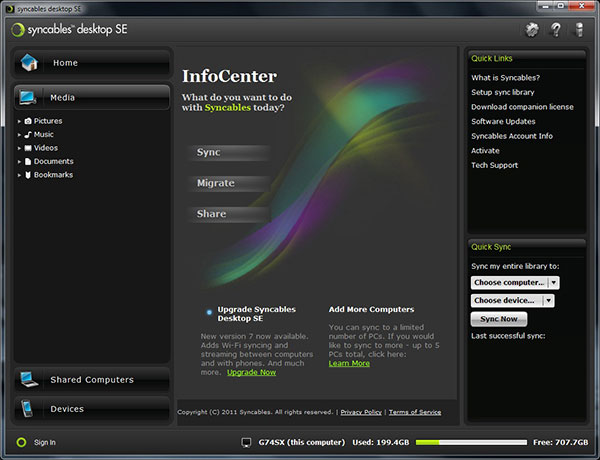
Task: Open the Download companion license link
Action: pos(522,107)
